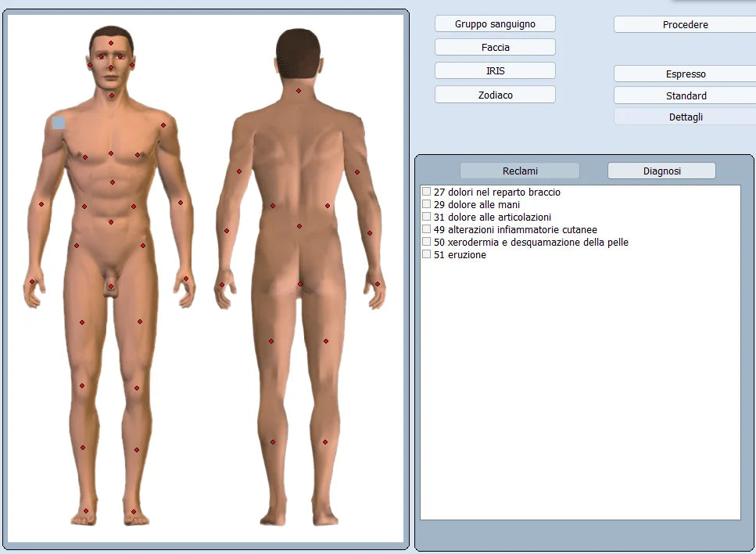Select the tailbone point on the back figure

click(x=299, y=283)
